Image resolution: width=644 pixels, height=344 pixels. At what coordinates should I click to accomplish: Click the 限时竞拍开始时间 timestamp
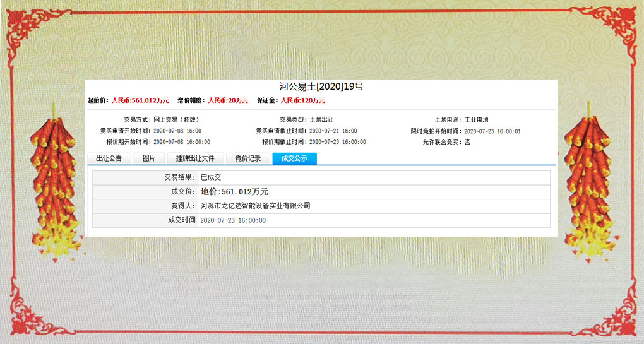492,131
